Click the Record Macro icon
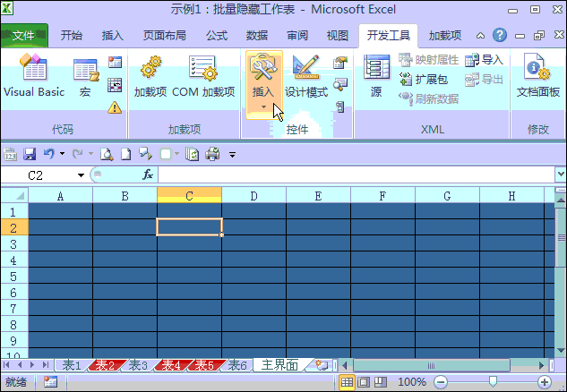Screen dimensions: 567x392 click(x=115, y=62)
